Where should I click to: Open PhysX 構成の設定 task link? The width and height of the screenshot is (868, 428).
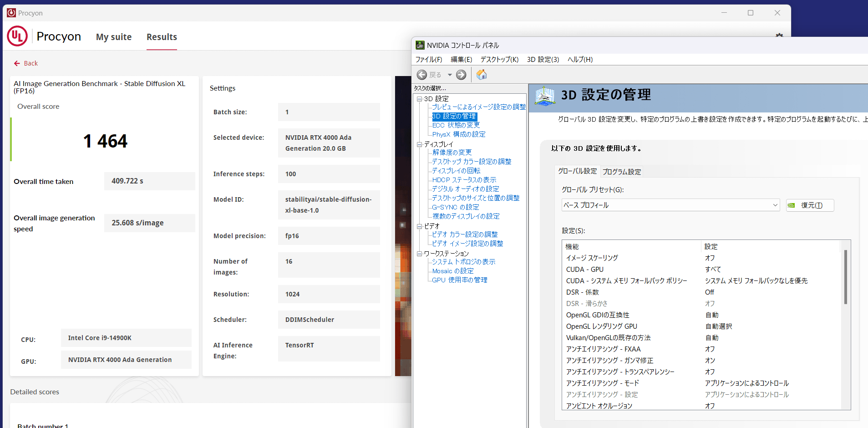459,134
